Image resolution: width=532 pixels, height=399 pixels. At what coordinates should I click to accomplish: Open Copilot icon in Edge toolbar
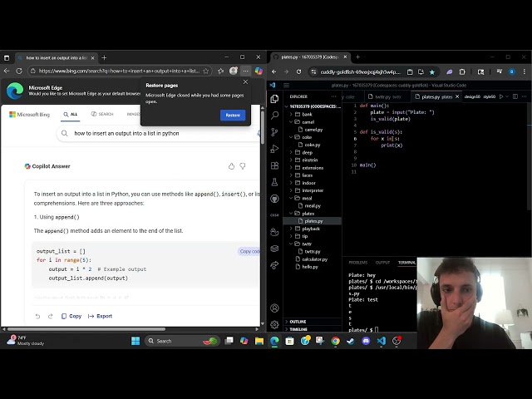259,71
